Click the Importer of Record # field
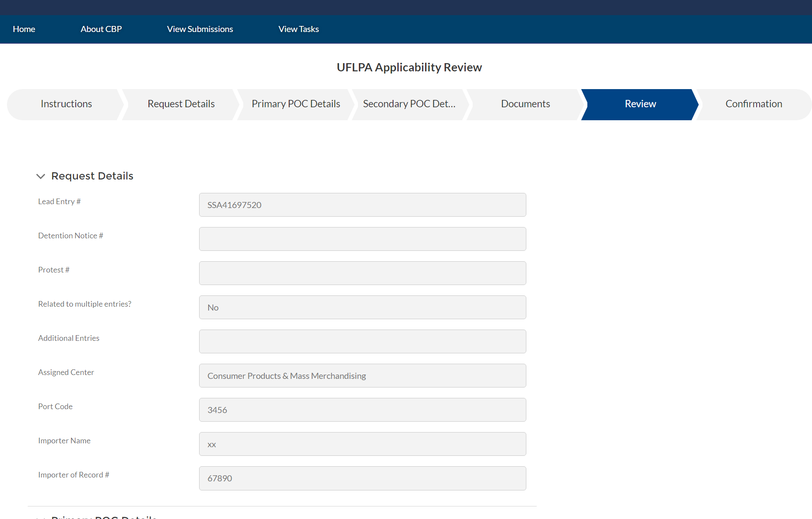Image resolution: width=812 pixels, height=519 pixels. coord(362,478)
